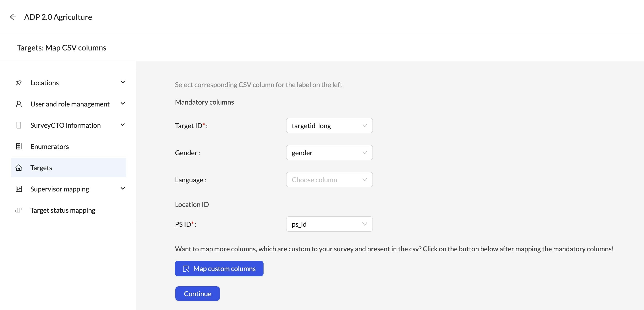The image size is (644, 310).
Task: Click the Targets house icon
Action: [x=19, y=168]
